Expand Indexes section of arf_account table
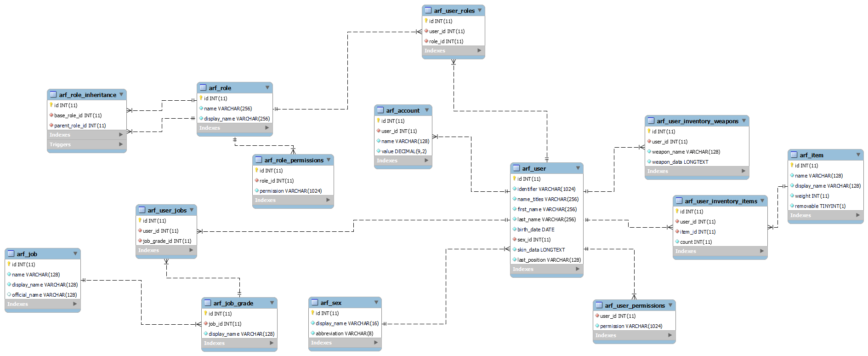This screenshot has height=356, width=868. [x=427, y=161]
